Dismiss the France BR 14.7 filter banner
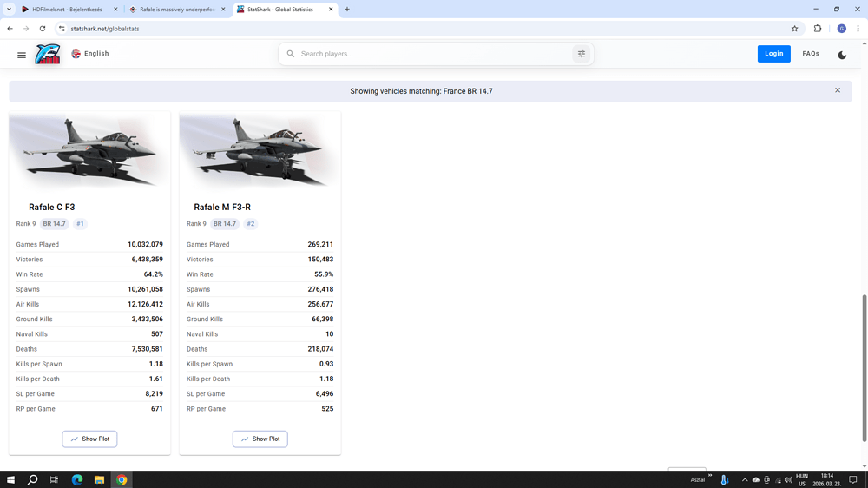The height and width of the screenshot is (488, 868). coord(838,90)
